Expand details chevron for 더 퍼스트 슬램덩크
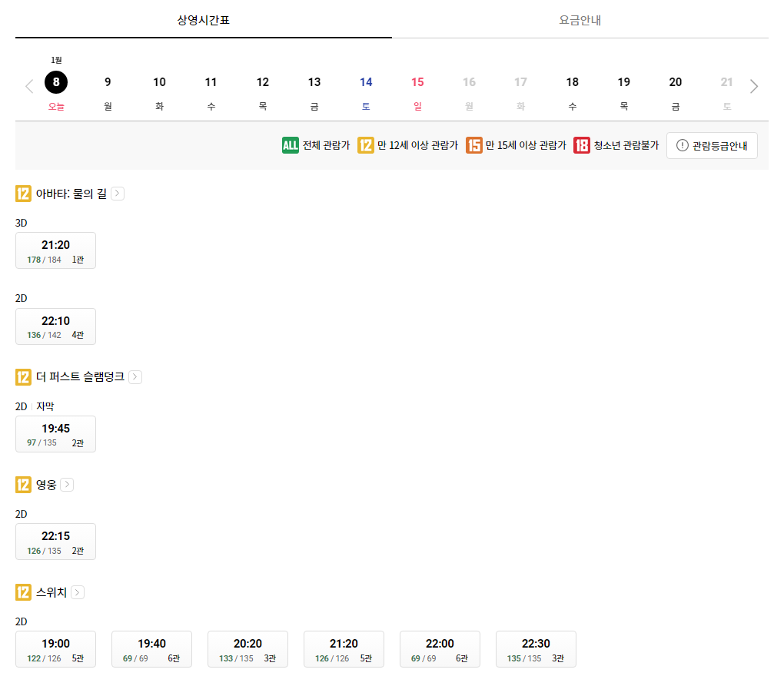 tap(135, 376)
